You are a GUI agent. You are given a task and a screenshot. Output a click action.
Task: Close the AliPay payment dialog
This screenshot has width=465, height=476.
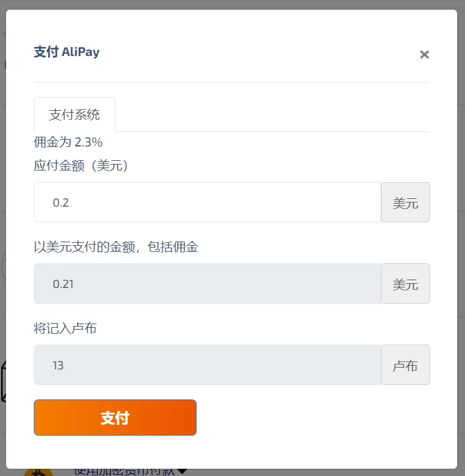(x=424, y=55)
